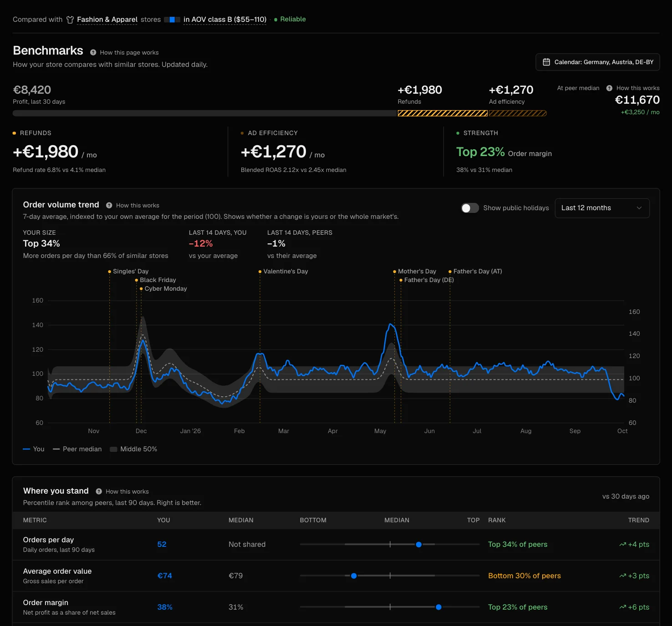Screen dimensions: 672x626
Task: Click the Top 23% Order margin strength value
Action: [504, 152]
